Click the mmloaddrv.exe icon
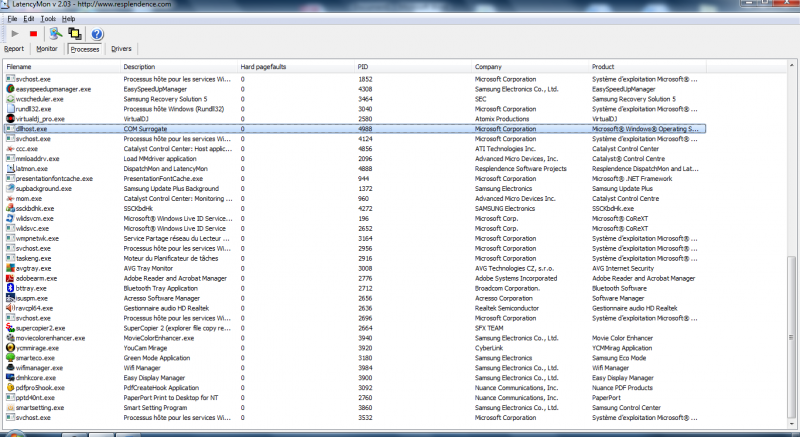800x437 pixels. [x=10, y=159]
